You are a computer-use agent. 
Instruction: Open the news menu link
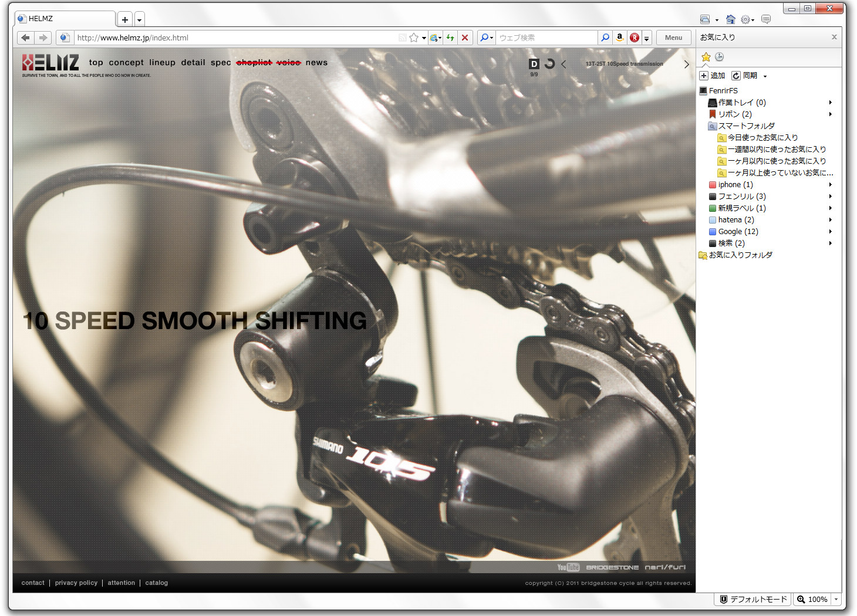coord(316,63)
